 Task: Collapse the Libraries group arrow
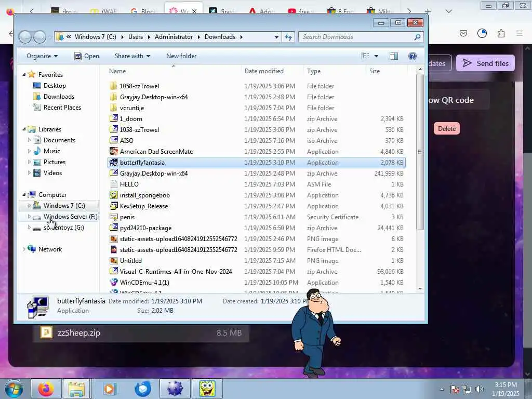(x=24, y=129)
